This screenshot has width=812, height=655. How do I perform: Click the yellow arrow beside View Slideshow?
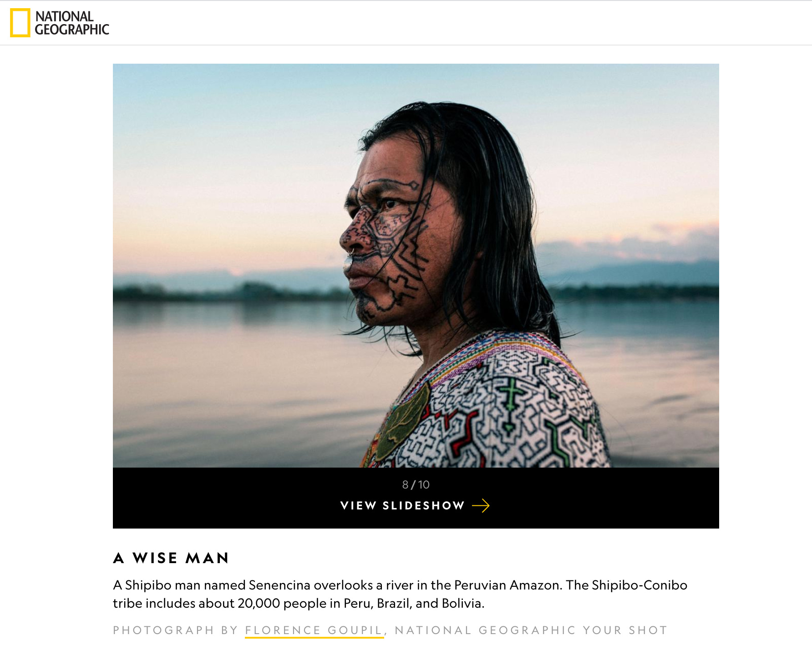[x=481, y=506]
